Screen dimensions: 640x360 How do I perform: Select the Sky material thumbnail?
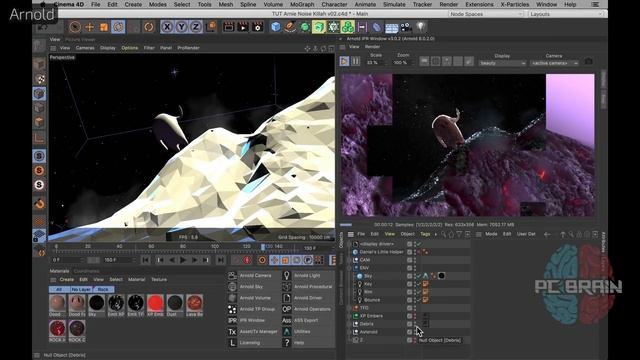(97, 303)
